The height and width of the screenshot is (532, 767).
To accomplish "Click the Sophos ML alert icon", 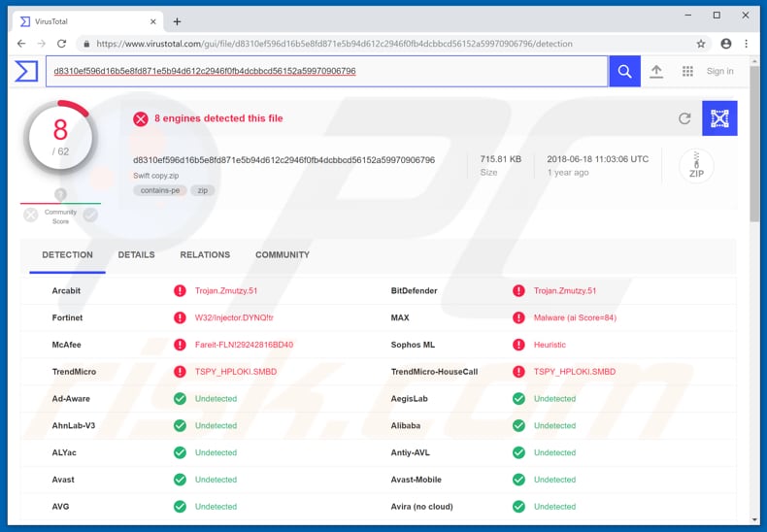I will (x=518, y=345).
